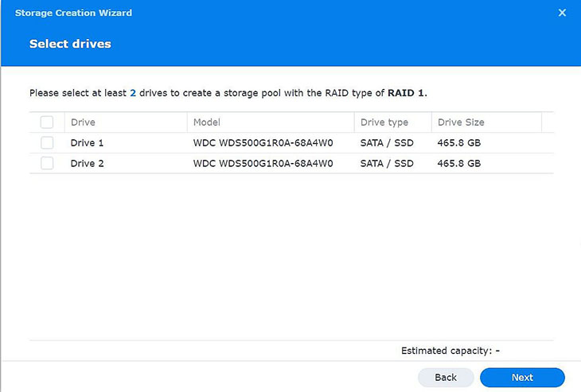Click Drive 1's 465.8 GB size cell

(459, 143)
